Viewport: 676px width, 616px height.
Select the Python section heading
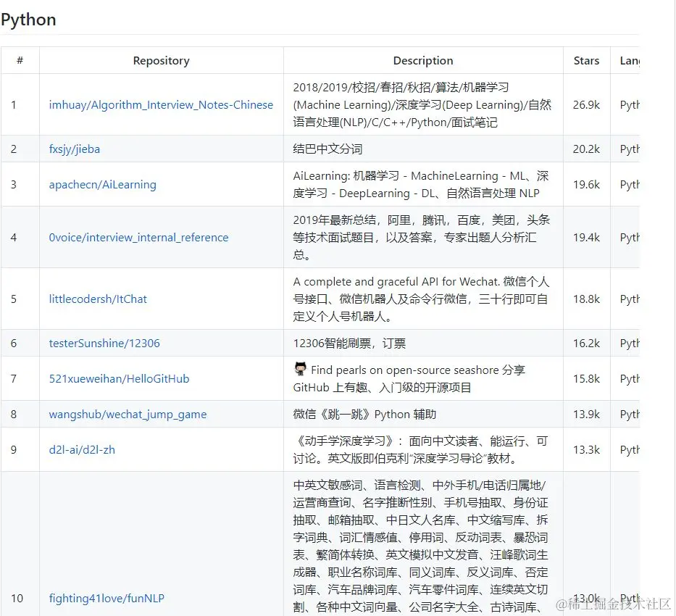click(x=28, y=20)
